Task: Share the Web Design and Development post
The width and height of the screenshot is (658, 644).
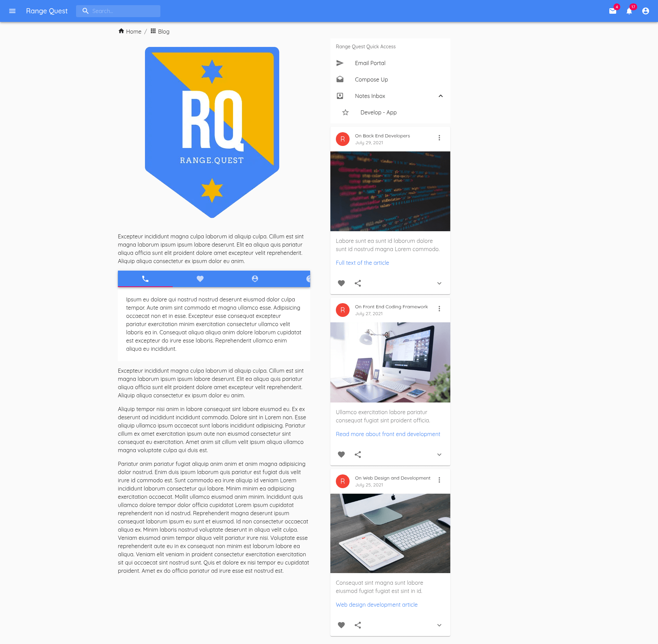Action: pos(358,625)
